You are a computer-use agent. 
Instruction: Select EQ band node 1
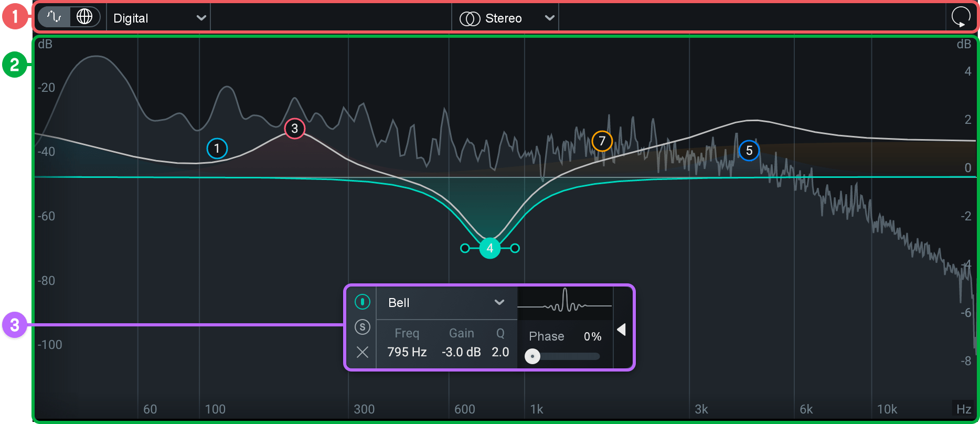click(217, 149)
